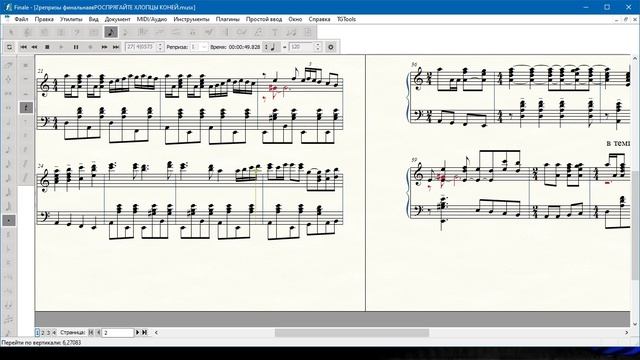
Task: Open the Файл menu
Action: (x=21, y=19)
